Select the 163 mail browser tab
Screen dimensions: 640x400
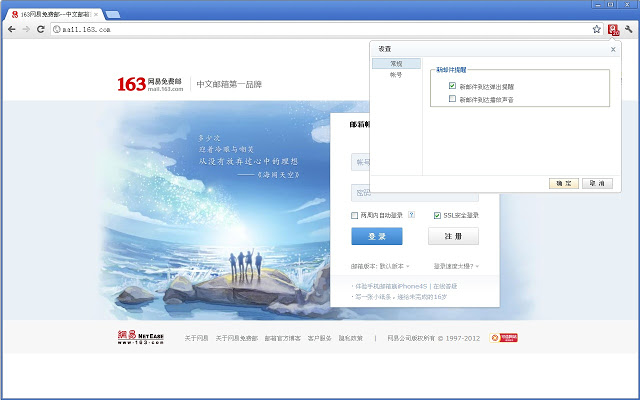(54, 14)
